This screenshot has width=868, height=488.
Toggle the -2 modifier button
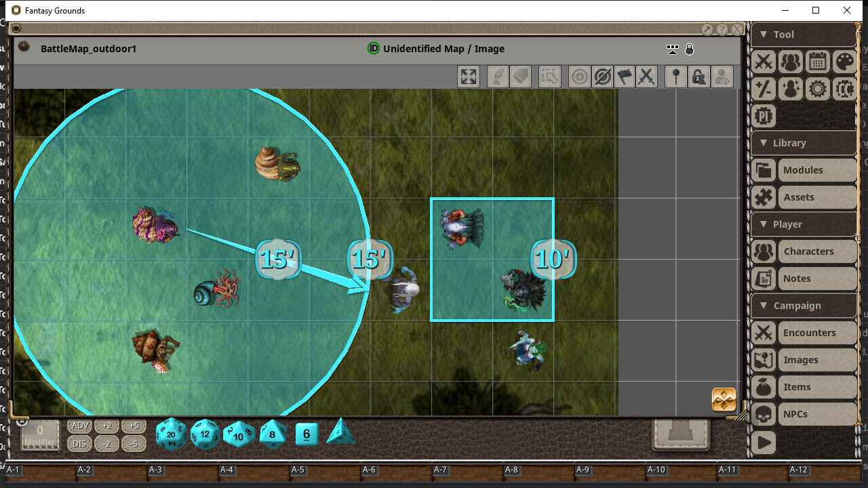click(x=106, y=444)
